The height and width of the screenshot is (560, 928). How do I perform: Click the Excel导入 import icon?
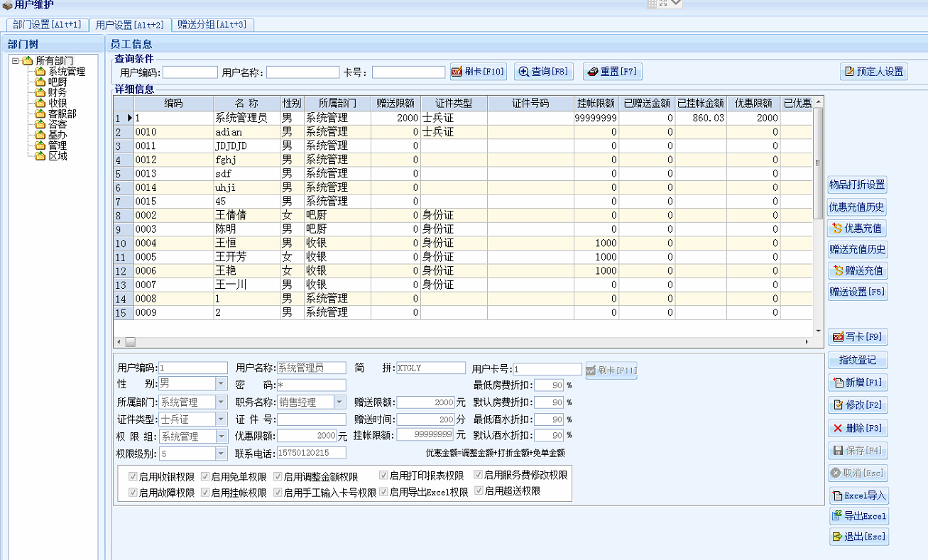836,496
